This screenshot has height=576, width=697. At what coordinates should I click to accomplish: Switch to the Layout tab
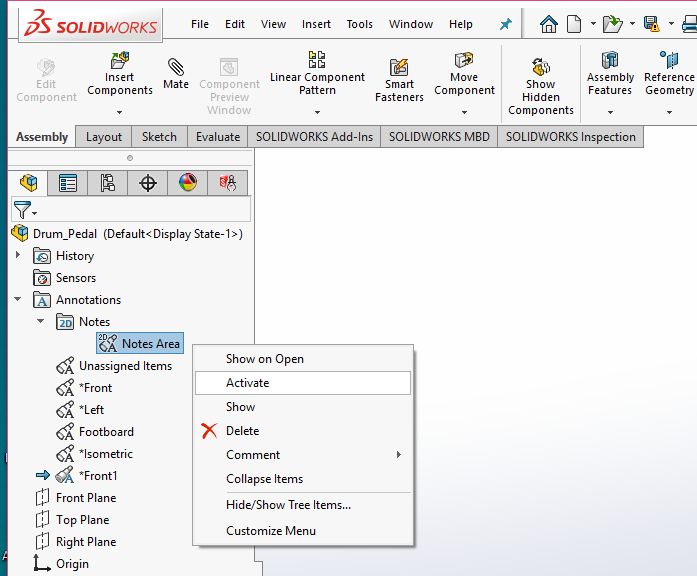point(104,137)
